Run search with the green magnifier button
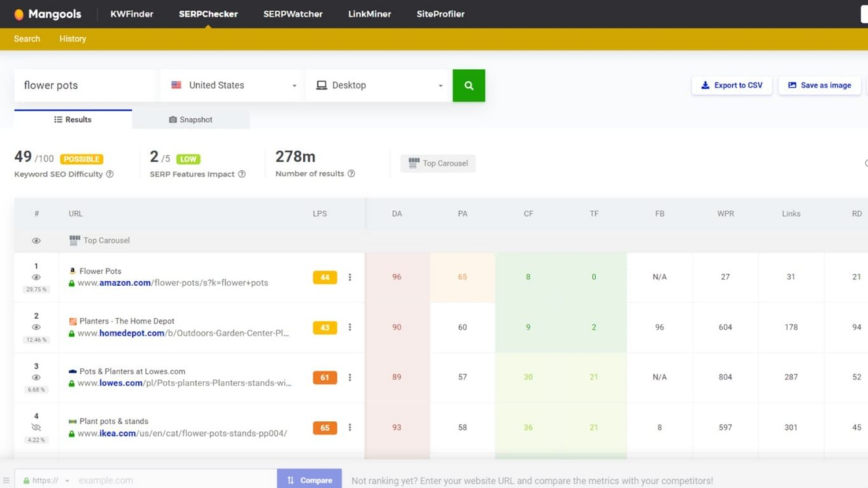Screen dimensions: 868x488 469,85
